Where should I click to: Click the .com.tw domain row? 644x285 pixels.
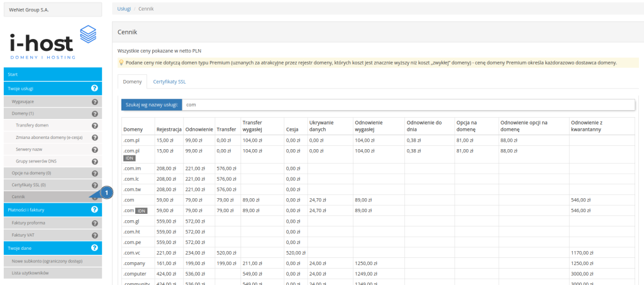coord(378,189)
